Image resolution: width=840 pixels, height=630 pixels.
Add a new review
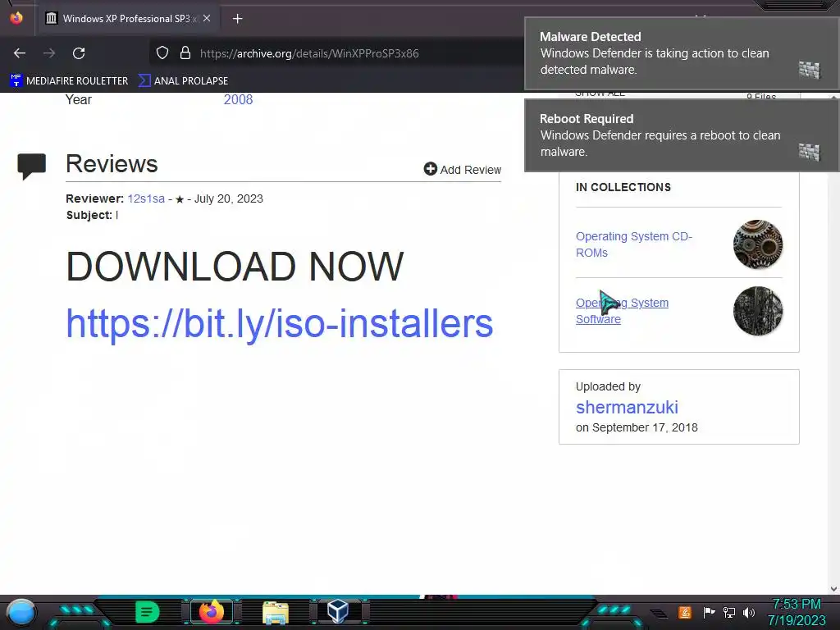click(x=463, y=169)
